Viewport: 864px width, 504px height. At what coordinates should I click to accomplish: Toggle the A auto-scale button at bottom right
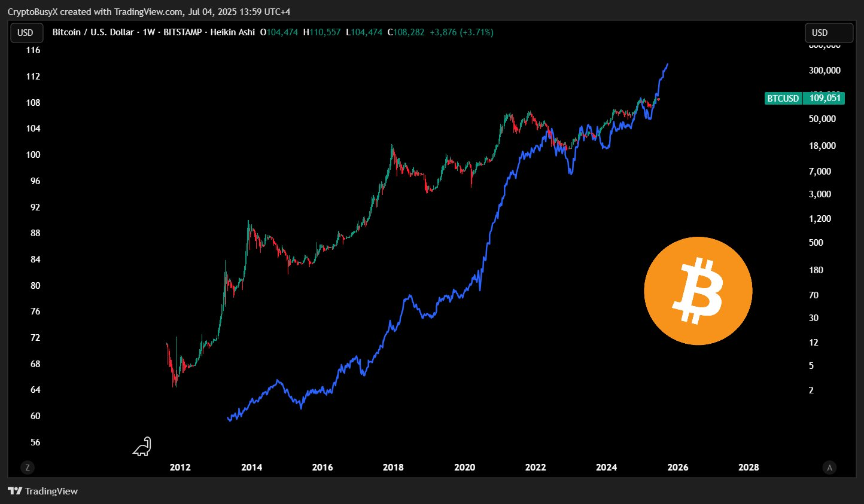coord(829,468)
